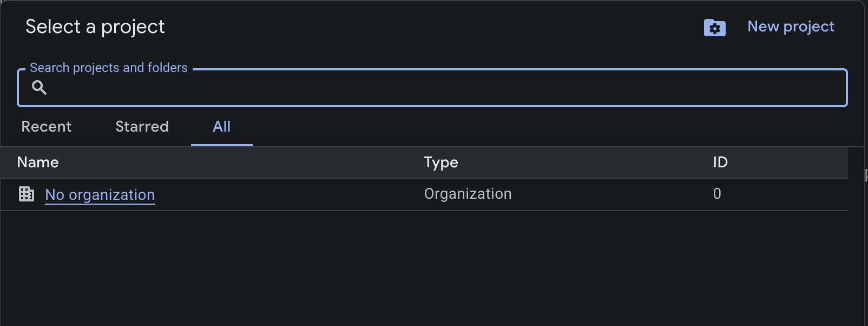Click the Organization type text in the row

467,193
